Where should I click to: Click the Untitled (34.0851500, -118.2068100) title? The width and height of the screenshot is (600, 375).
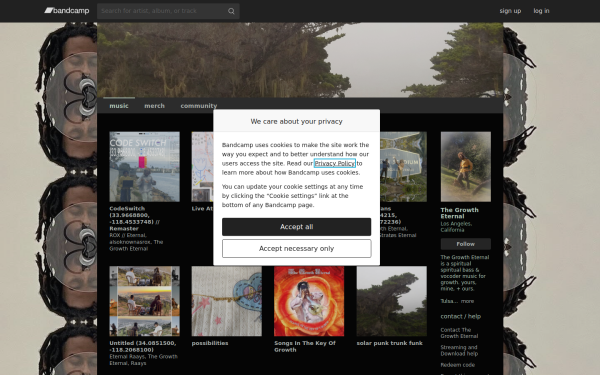click(143, 346)
